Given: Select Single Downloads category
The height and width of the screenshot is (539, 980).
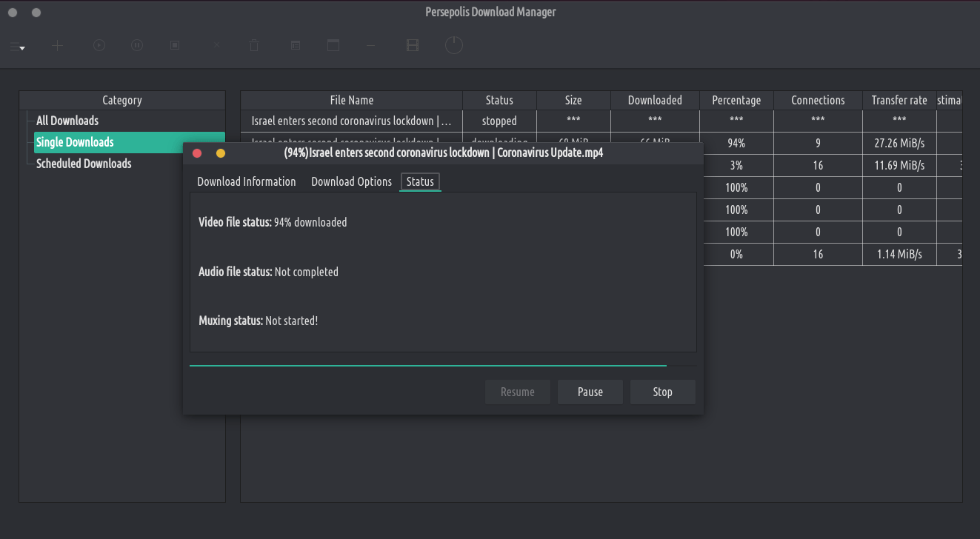Looking at the screenshot, I should 130,142.
